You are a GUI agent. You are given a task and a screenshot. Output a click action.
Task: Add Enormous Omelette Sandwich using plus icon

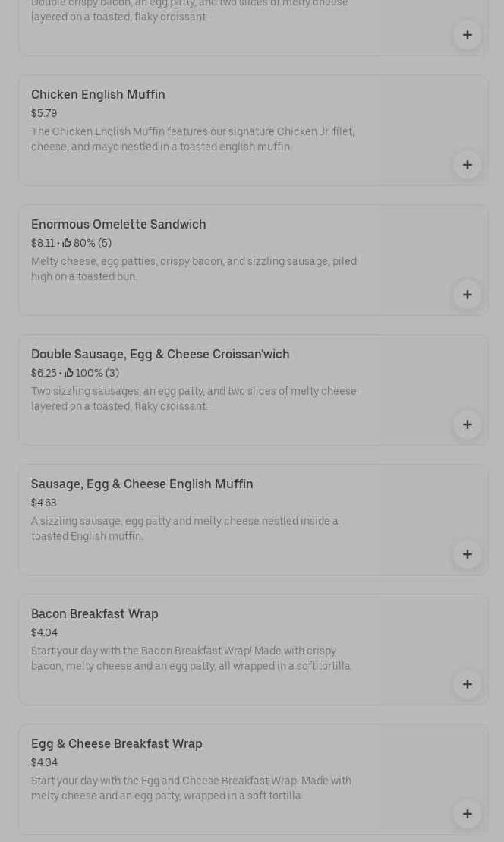[x=467, y=295]
